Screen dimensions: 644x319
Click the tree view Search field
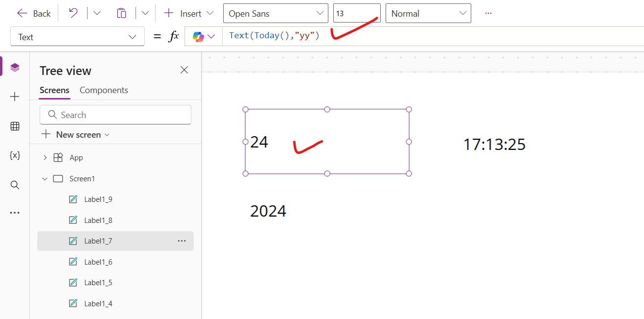pos(115,115)
